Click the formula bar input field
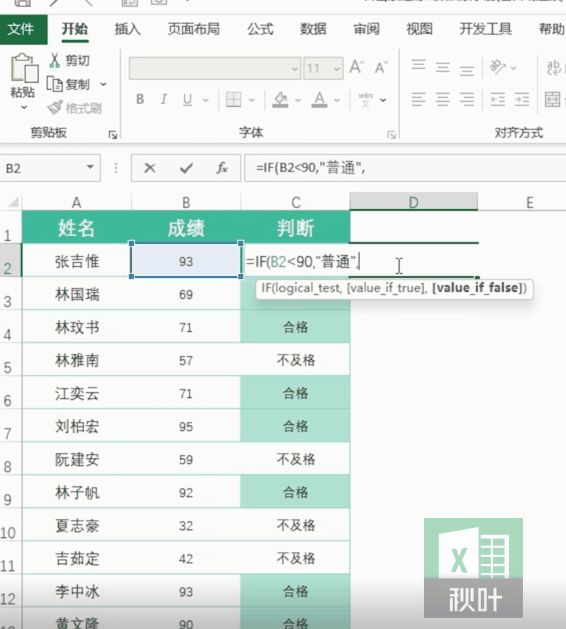Screen dimensions: 566x629 (x=405, y=168)
